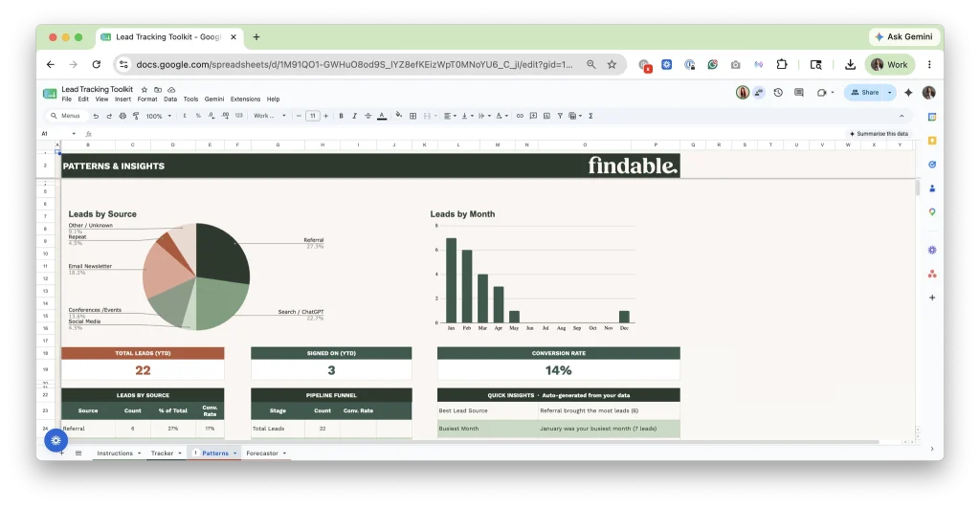
Task: Open the Extensions menu
Action: pos(245,99)
